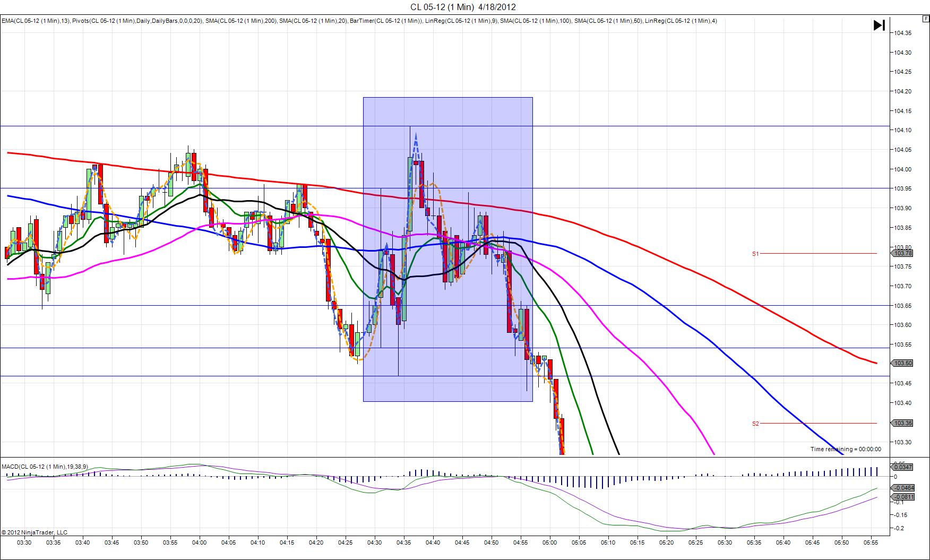The height and width of the screenshot is (560, 930).
Task: Select the MACD(CL 05-12 (1 Min),19,38,9) label
Action: [x=45, y=467]
